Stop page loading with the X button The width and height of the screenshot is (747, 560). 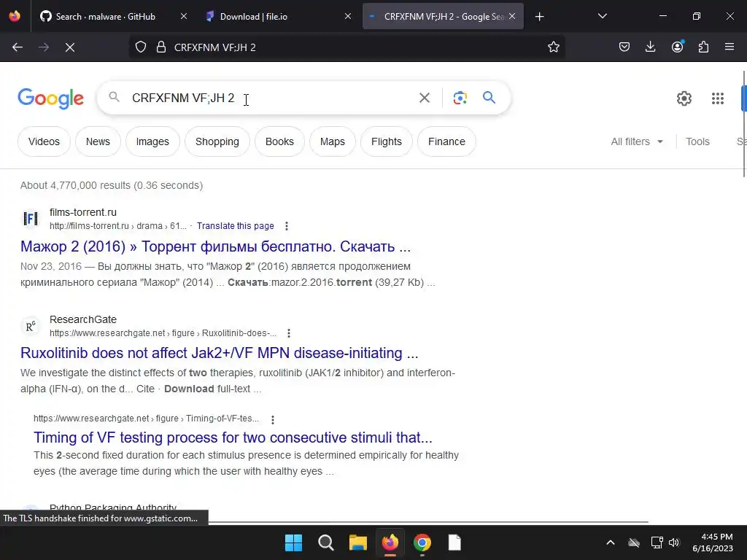(x=69, y=47)
